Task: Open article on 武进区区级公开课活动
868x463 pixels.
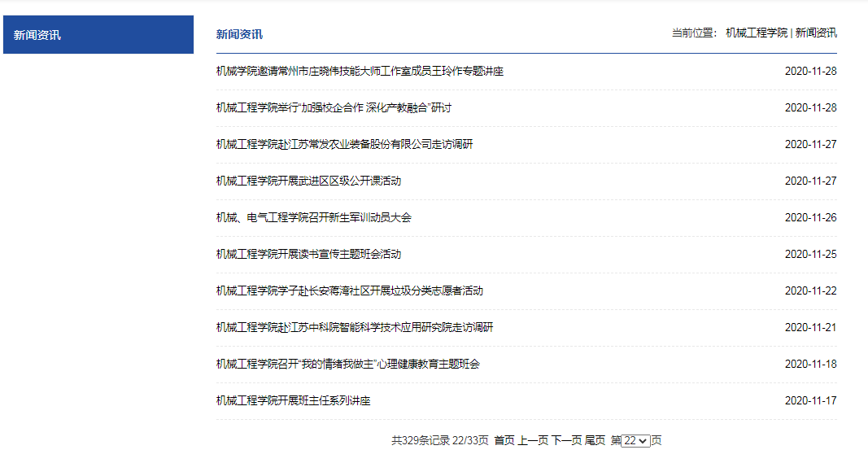Action: click(x=308, y=181)
